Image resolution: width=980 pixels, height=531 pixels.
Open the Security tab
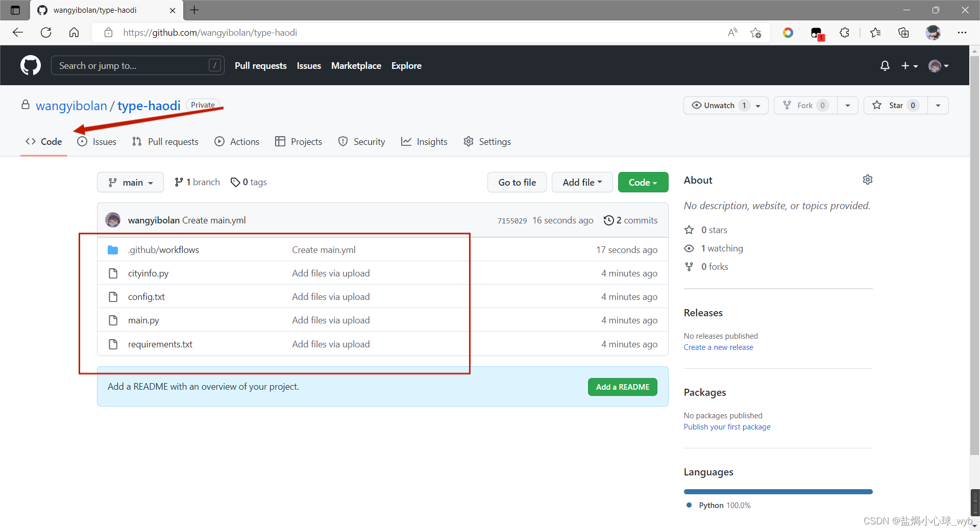point(362,142)
